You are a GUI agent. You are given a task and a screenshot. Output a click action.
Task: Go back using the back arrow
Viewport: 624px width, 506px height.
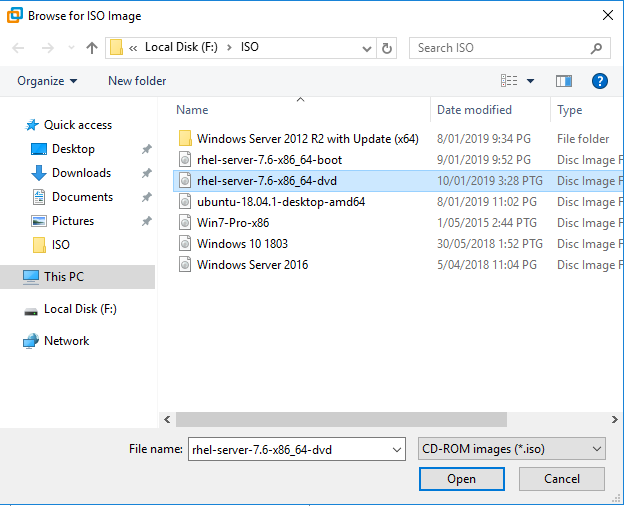coord(18,48)
